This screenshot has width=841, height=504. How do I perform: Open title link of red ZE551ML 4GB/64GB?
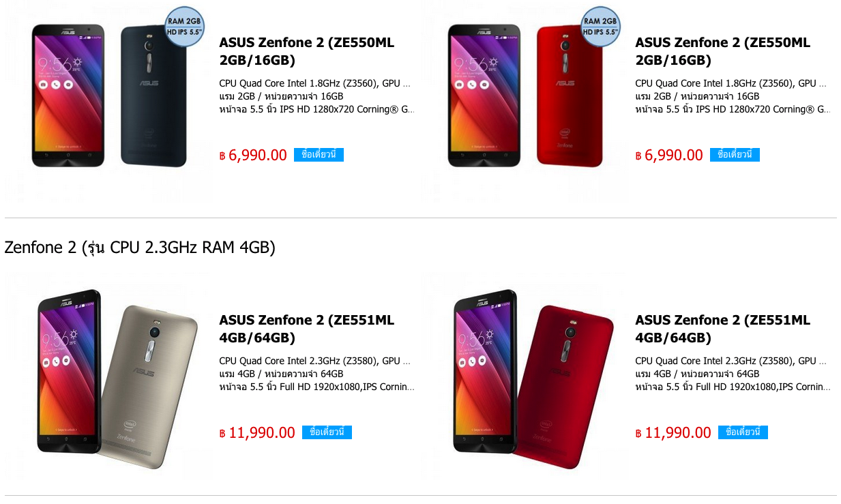point(723,329)
